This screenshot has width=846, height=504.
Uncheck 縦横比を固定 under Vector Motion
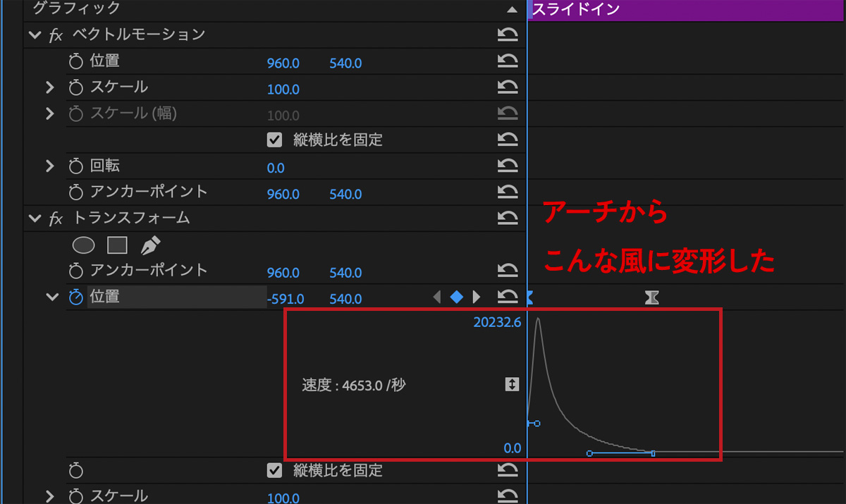(275, 140)
